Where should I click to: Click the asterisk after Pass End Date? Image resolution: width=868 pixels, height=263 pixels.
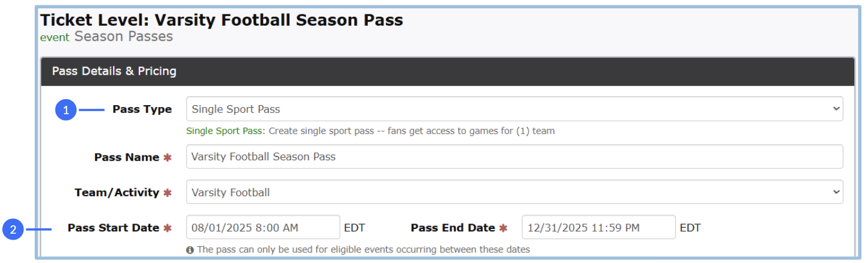[503, 228]
